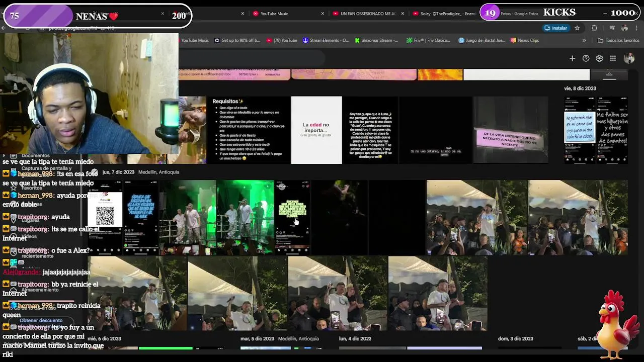Open La edad no importa thumbnail

click(316, 130)
